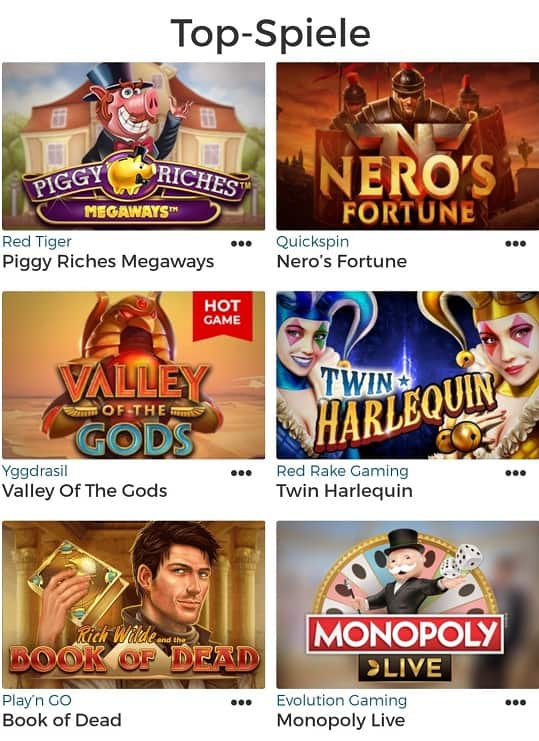This screenshot has width=539, height=741.
Task: Click the Red Tiger provider link
Action: tap(37, 241)
